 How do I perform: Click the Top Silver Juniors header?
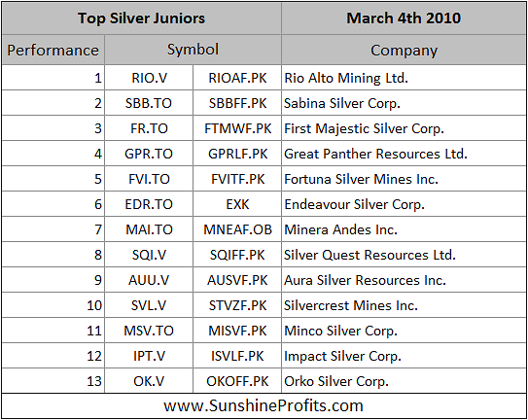point(141,18)
